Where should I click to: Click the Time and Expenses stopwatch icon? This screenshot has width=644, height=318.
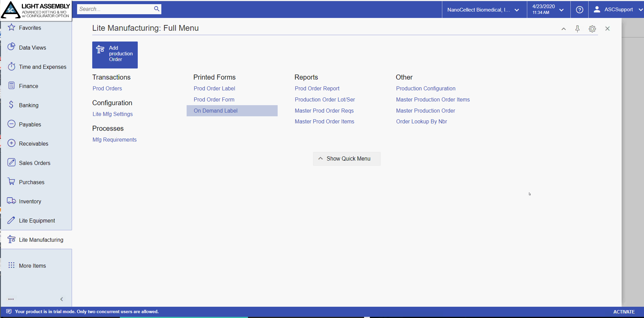tap(11, 66)
